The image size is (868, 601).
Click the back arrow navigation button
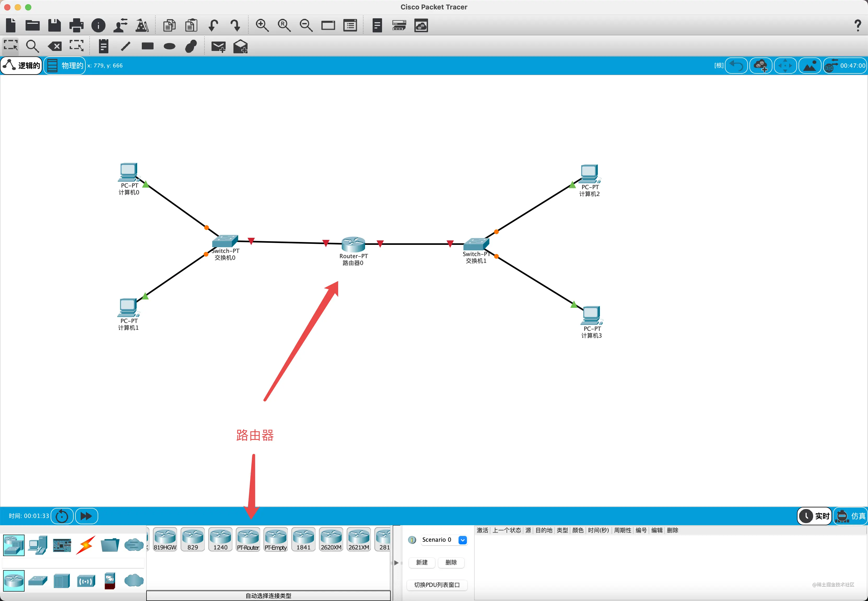736,66
